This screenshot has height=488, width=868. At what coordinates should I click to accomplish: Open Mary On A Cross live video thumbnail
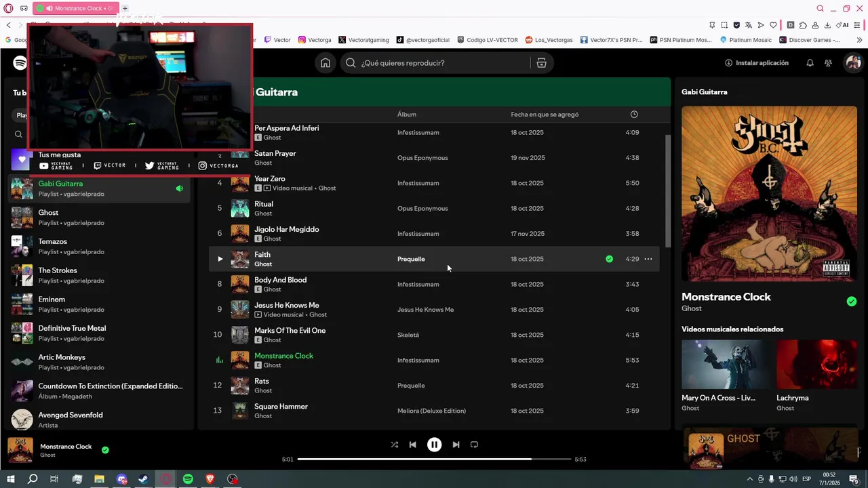click(722, 364)
